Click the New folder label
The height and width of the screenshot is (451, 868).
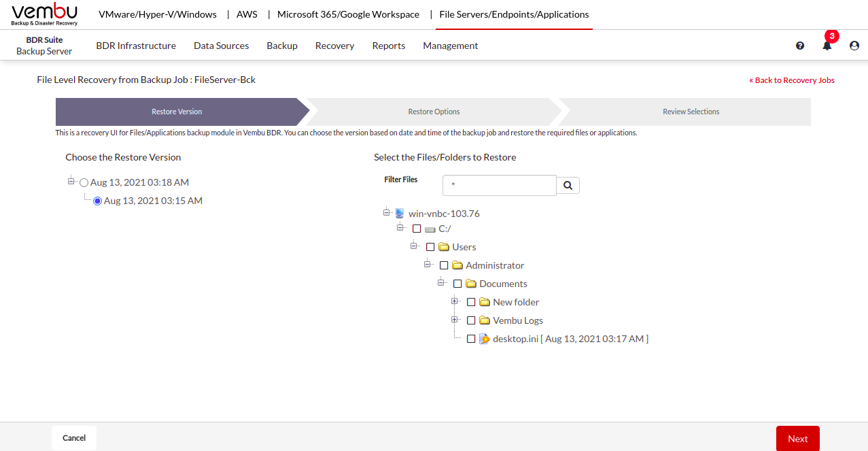[516, 302]
